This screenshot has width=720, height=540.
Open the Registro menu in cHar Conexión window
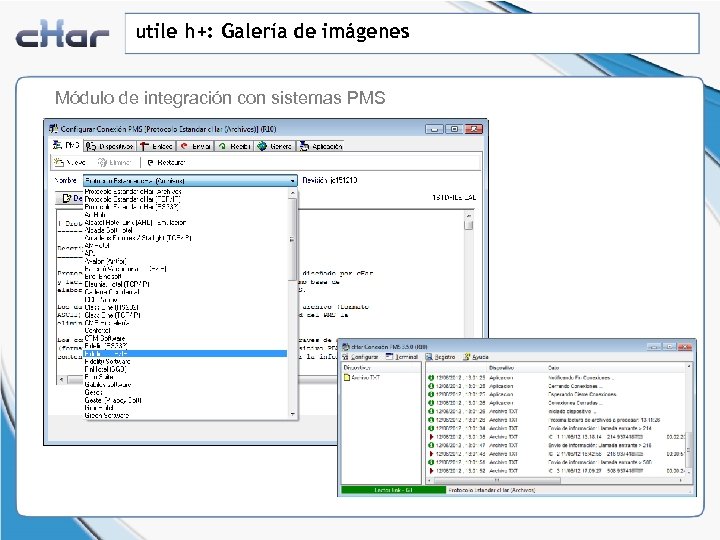[x=441, y=357]
